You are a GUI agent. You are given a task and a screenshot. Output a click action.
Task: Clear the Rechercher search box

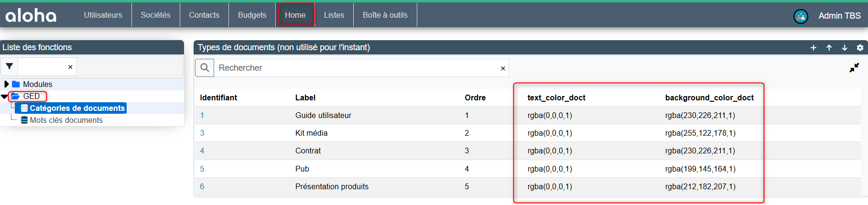(x=503, y=68)
